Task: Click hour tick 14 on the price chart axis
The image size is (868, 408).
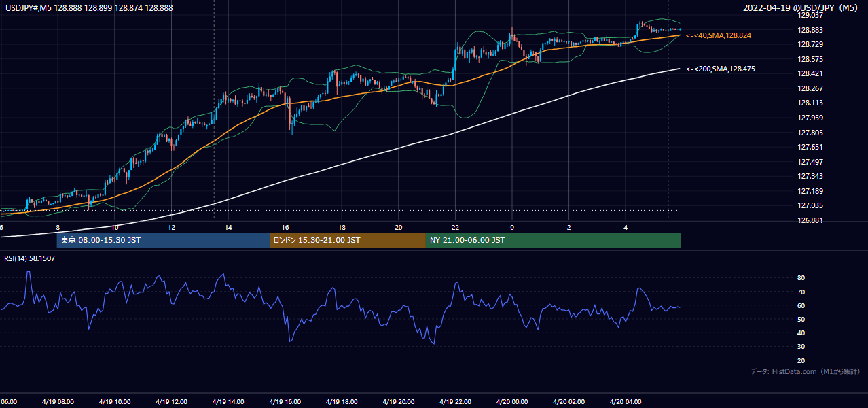Action: coord(228,227)
